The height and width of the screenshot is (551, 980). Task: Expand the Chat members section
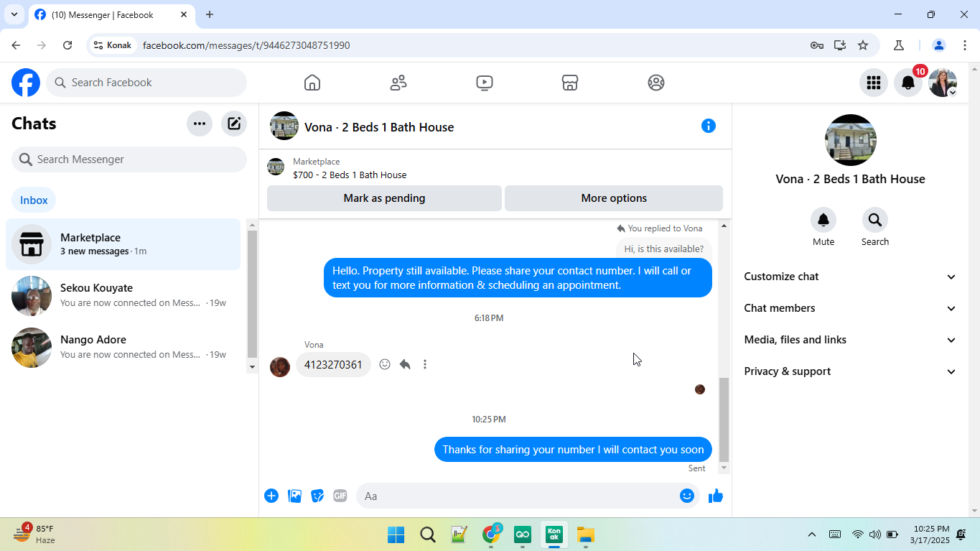[851, 308]
